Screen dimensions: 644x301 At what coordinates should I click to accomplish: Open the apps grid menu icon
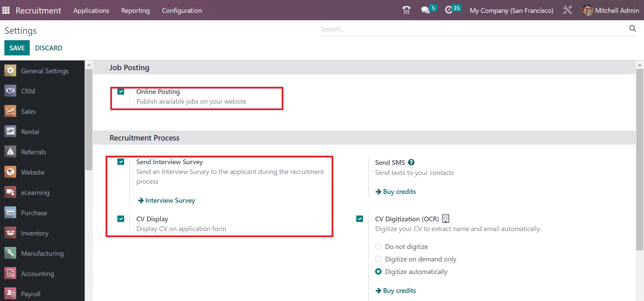(x=6, y=10)
